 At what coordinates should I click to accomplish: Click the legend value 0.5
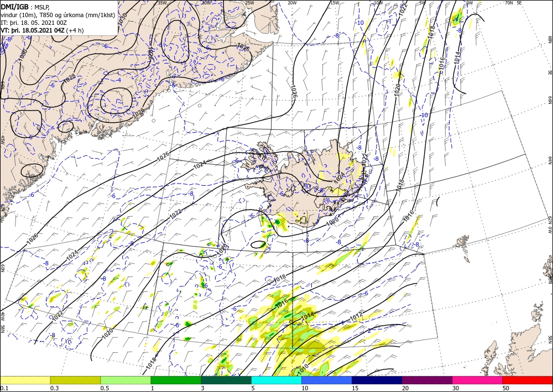pos(104,388)
